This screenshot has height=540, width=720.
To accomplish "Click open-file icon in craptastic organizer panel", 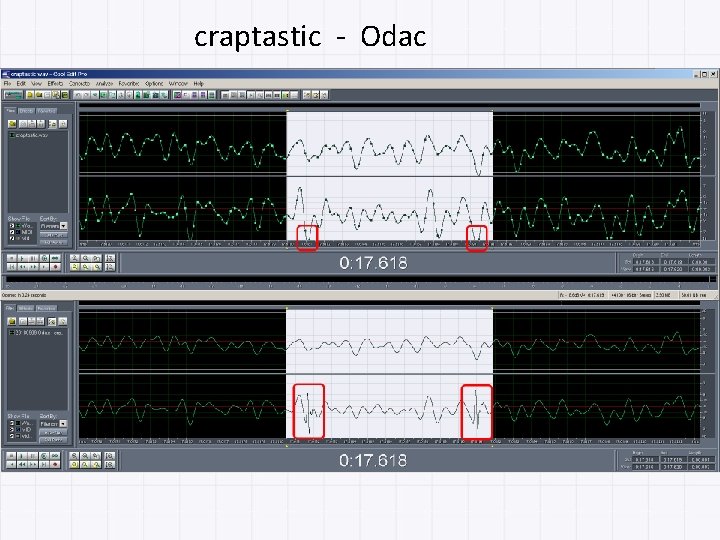I will (12, 124).
